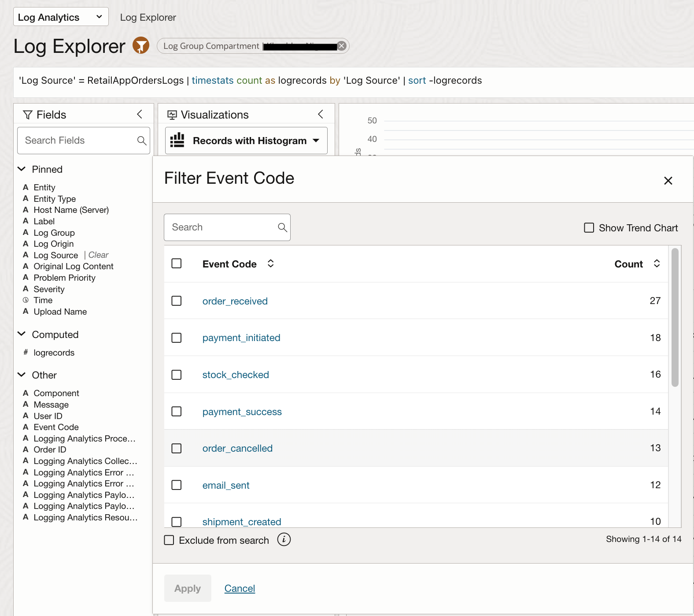
Task: Click the orange filter icon beside Log Explorer
Action: tap(141, 45)
